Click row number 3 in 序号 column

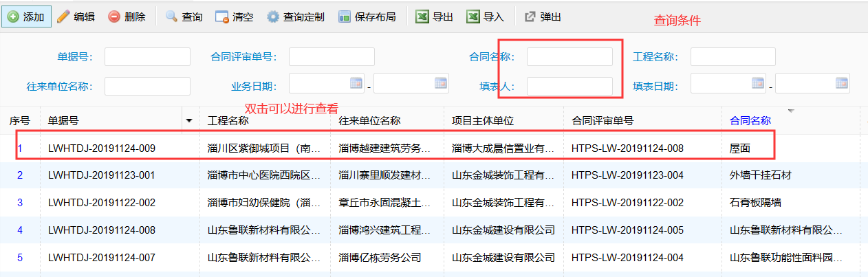pos(20,203)
